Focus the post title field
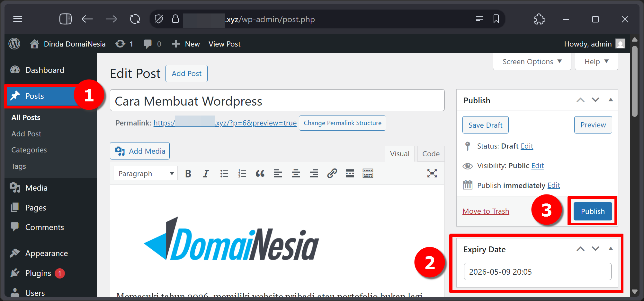 (277, 101)
